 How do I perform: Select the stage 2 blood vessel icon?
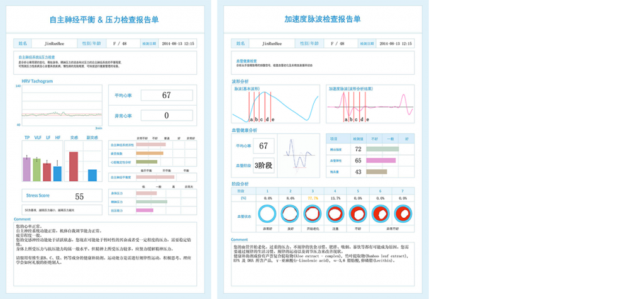point(290,214)
